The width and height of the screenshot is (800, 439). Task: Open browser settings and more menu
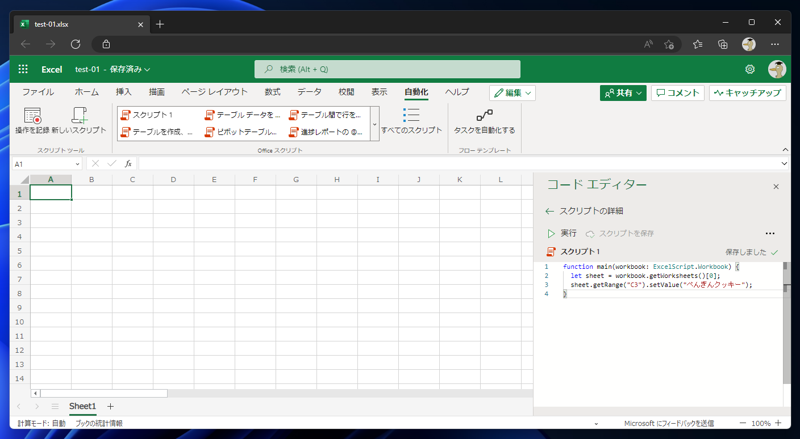775,44
